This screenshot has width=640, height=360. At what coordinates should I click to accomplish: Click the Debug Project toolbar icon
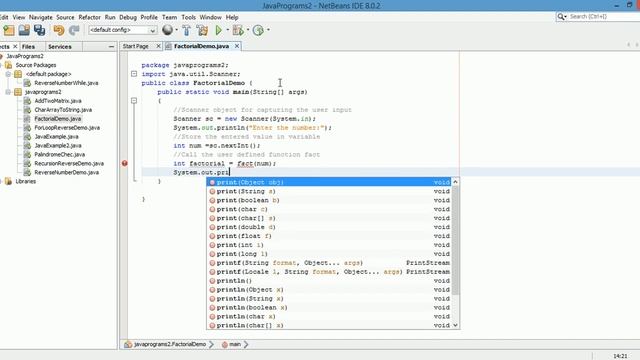point(238,30)
